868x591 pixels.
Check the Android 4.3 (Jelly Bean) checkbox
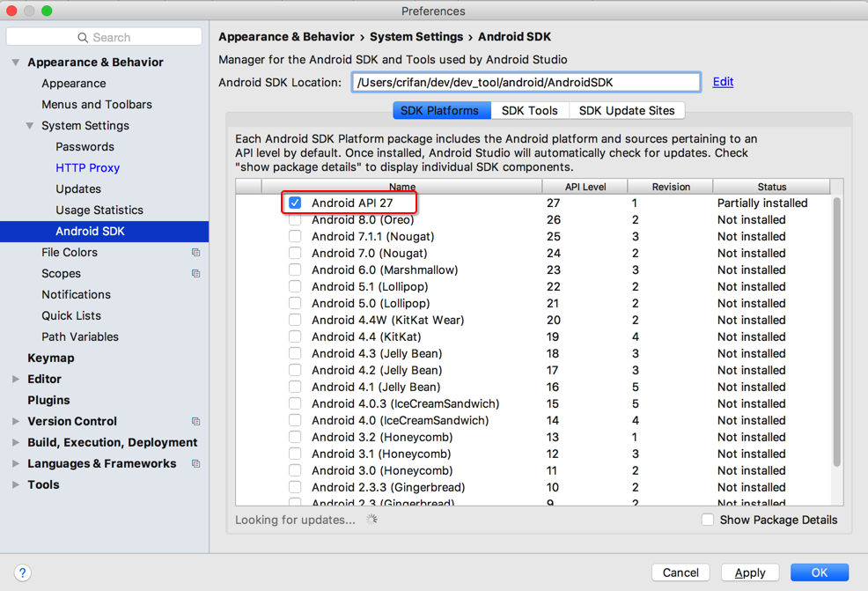tap(295, 353)
